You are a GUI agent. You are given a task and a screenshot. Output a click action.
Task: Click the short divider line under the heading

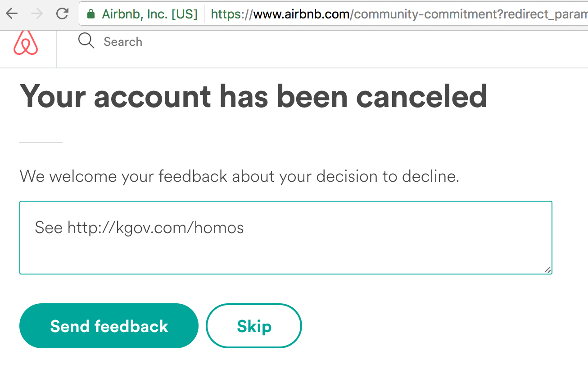pos(41,142)
